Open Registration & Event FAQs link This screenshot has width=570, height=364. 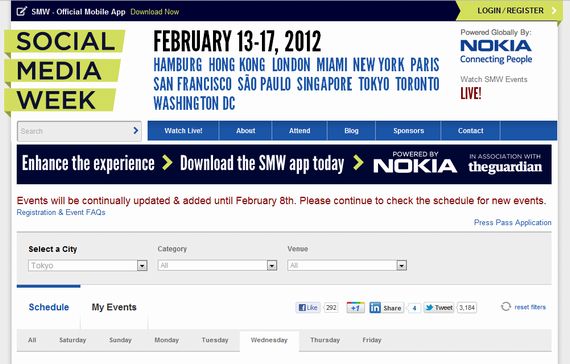point(61,212)
